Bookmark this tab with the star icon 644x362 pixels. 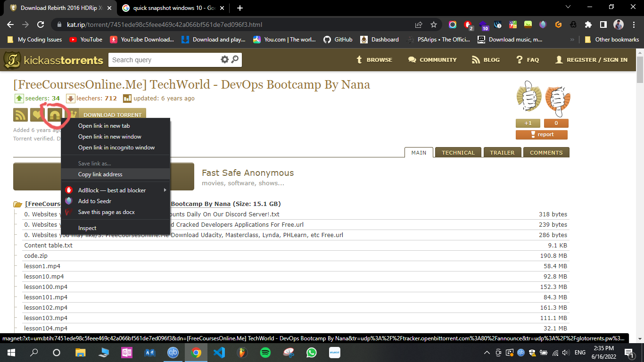[434, 25]
